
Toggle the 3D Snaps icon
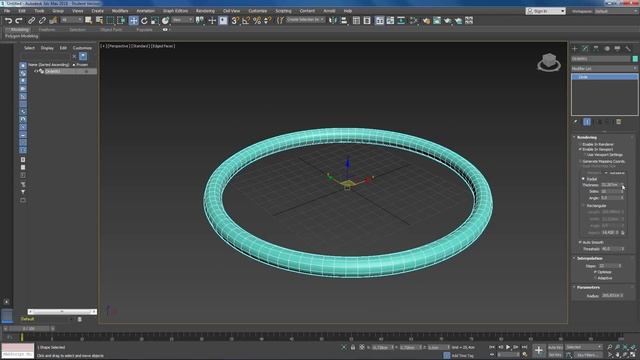(x=235, y=20)
